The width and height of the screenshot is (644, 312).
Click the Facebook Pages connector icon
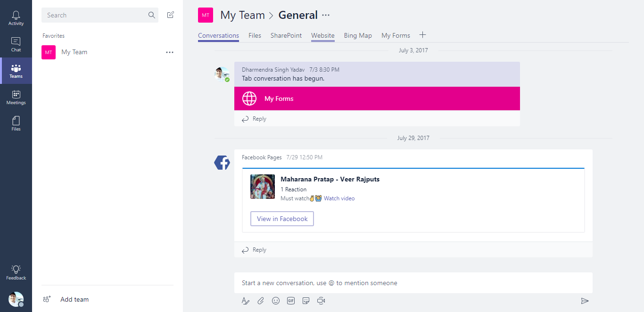point(222,163)
